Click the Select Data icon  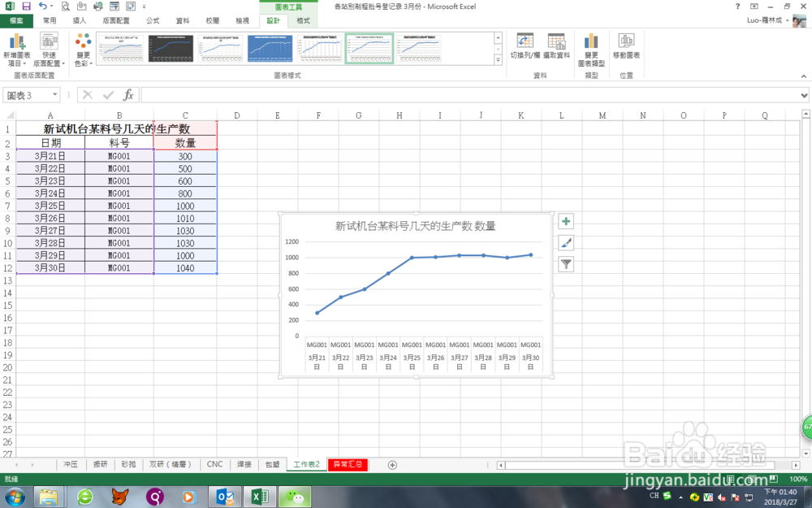557,46
